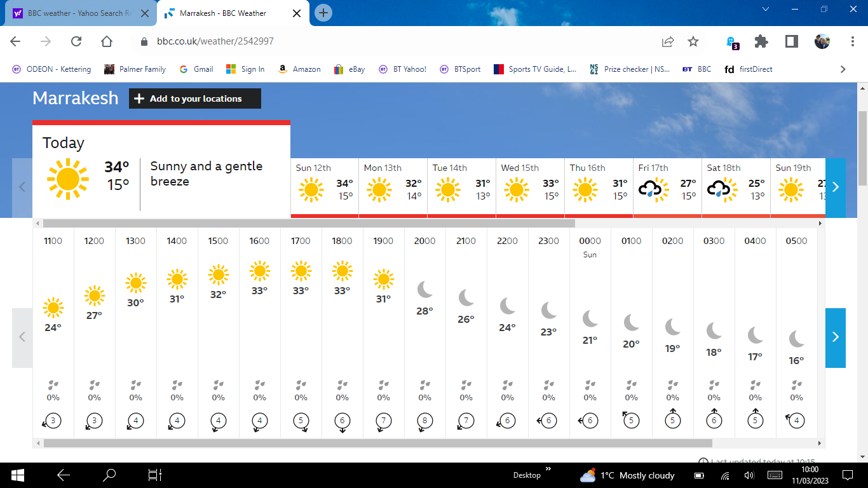The height and width of the screenshot is (488, 868).
Task: Bookmark this page with the star icon
Action: (x=693, y=41)
